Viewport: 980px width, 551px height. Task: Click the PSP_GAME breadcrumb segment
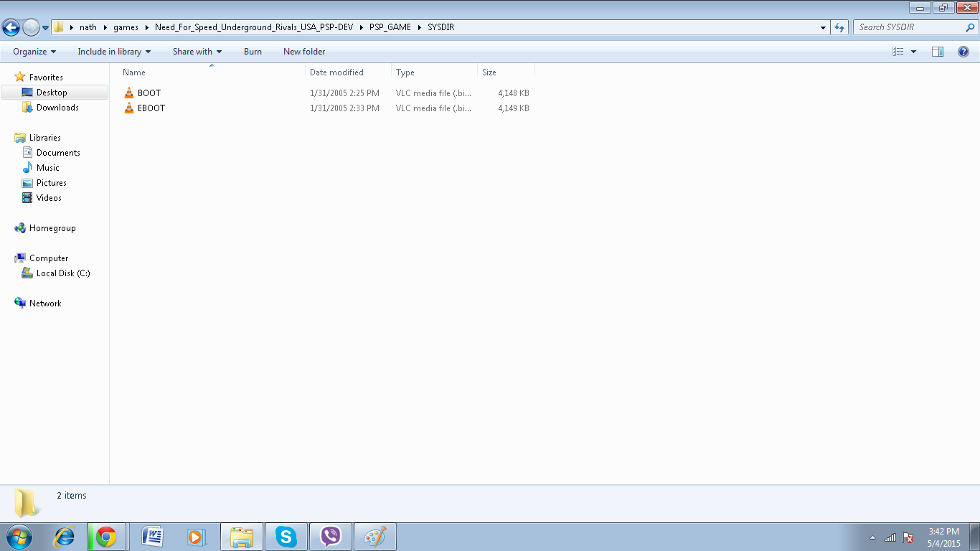click(390, 27)
